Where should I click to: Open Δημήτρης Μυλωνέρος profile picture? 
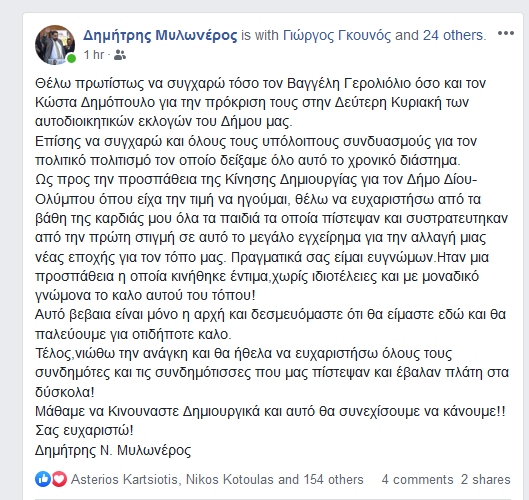tap(55, 45)
